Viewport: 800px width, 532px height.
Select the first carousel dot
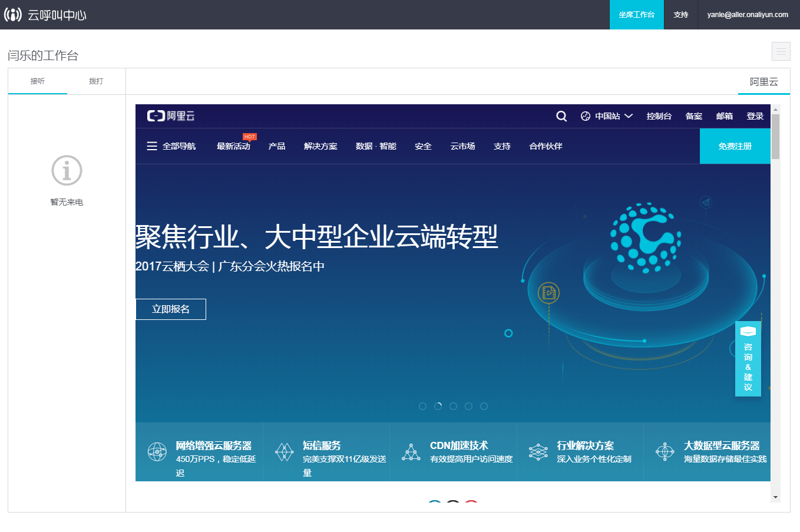422,406
